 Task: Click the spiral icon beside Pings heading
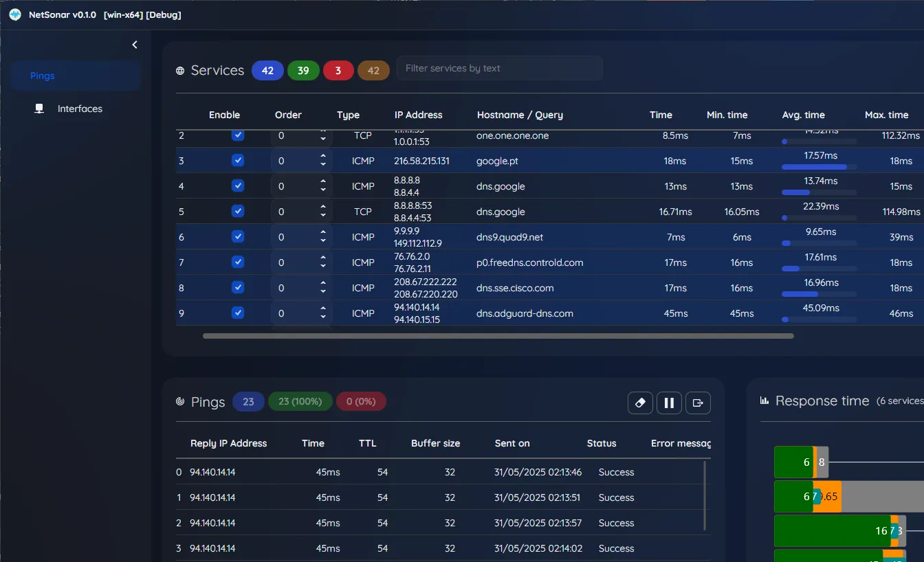pyautogui.click(x=180, y=402)
